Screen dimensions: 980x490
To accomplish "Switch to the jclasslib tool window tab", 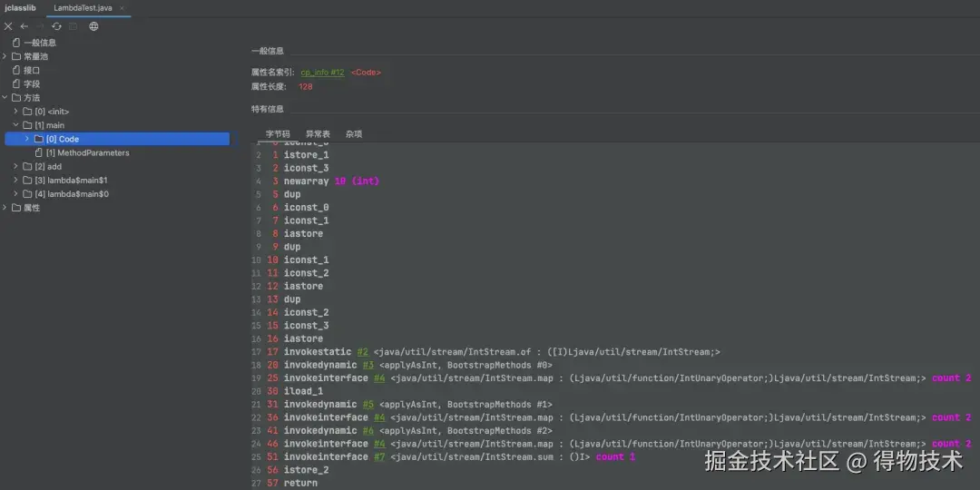I will click(21, 8).
